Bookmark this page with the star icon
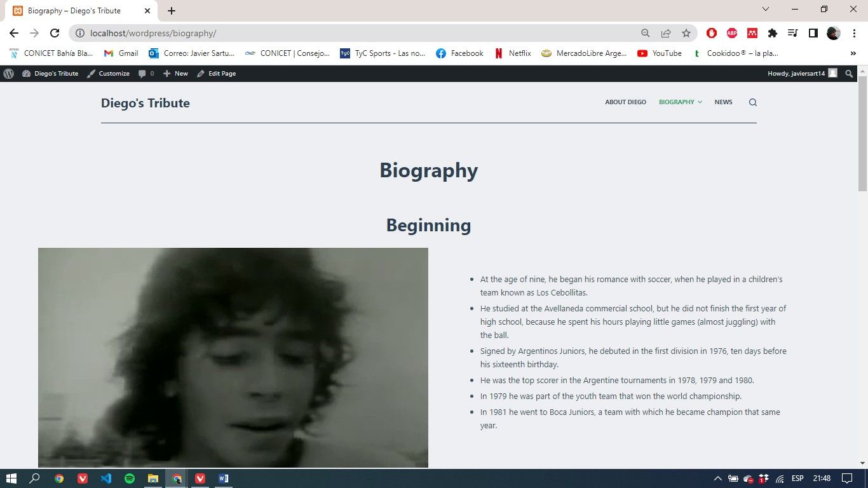This screenshot has width=868, height=488. (x=686, y=33)
